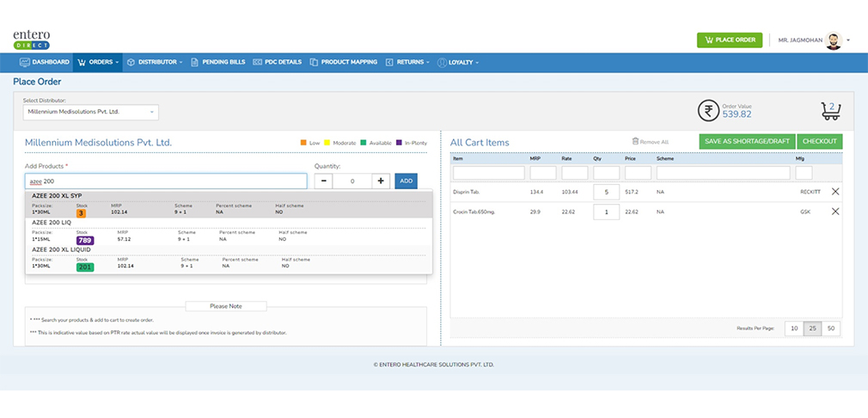Select AZEE 200 LIQ from suggestions

click(x=52, y=222)
